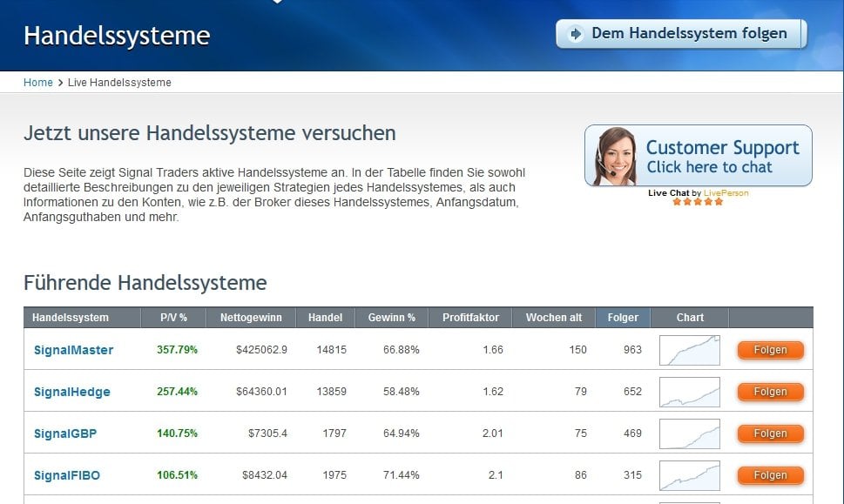
Task: Click the 'Dem Handelssystem folgen' button
Action: (681, 34)
